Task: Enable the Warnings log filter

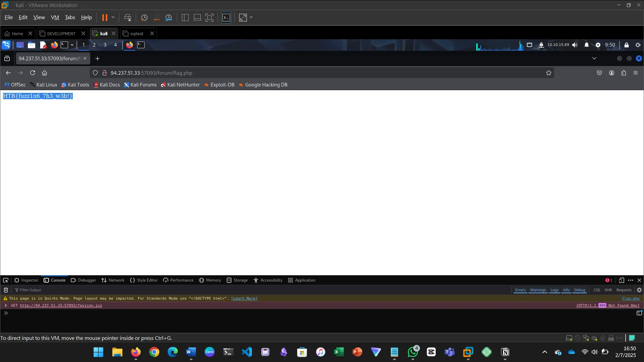Action: click(538, 290)
